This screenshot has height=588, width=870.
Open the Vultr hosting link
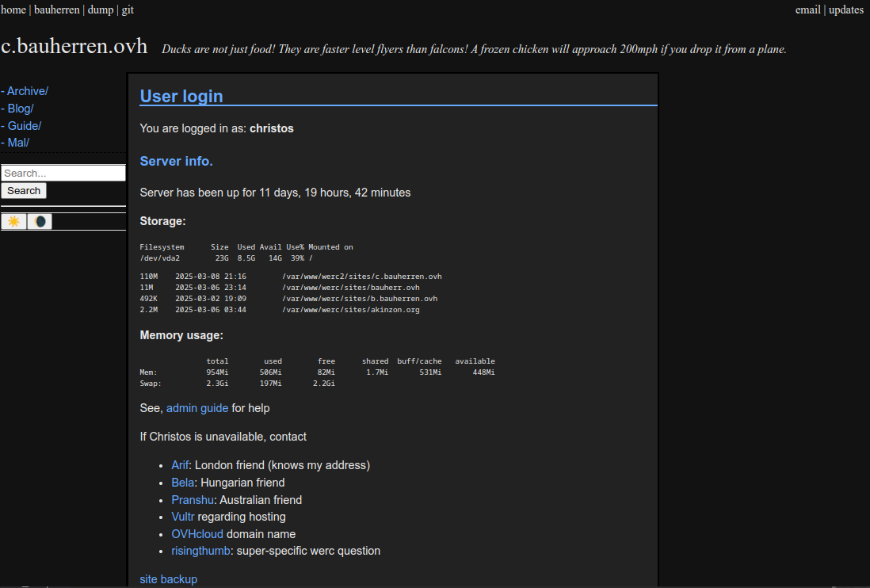pyautogui.click(x=183, y=517)
